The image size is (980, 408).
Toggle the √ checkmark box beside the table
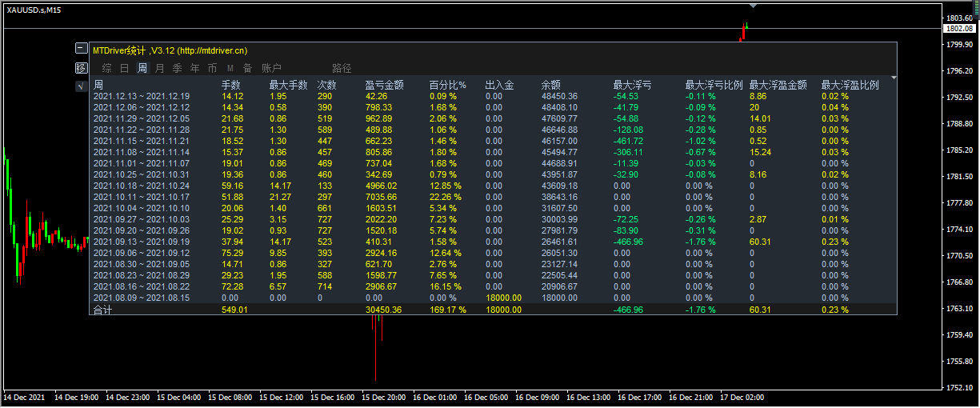81,86
